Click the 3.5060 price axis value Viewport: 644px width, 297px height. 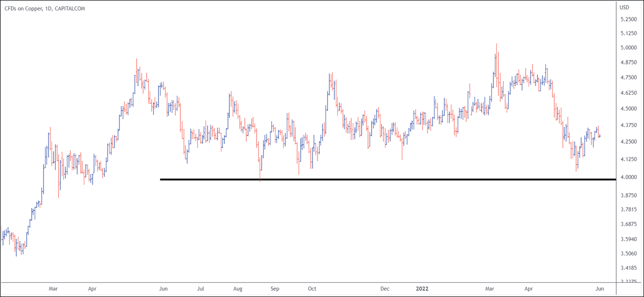[x=629, y=254]
